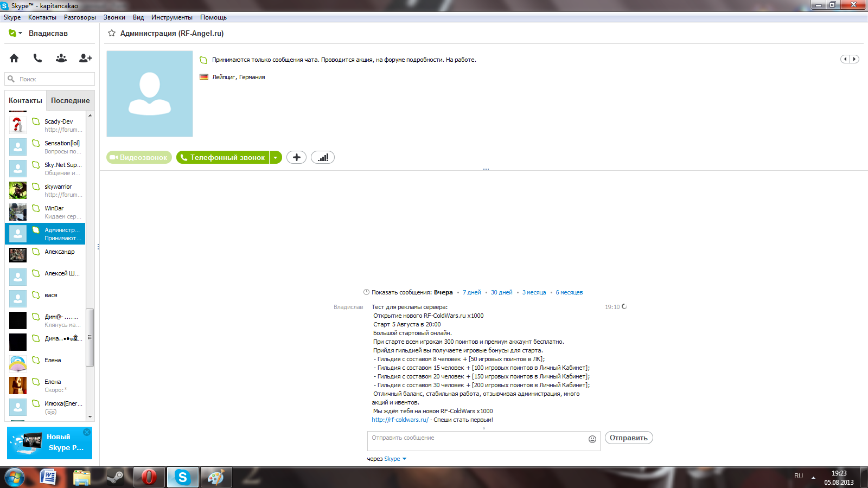This screenshot has height=488, width=868.
Task: Open the Инструменты menu
Action: point(172,17)
